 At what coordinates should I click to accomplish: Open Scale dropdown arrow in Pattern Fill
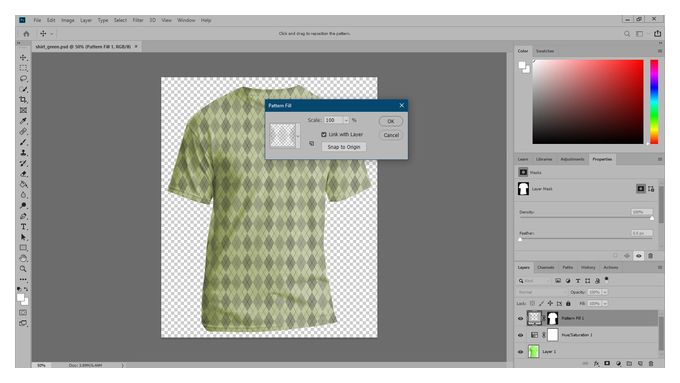346,120
